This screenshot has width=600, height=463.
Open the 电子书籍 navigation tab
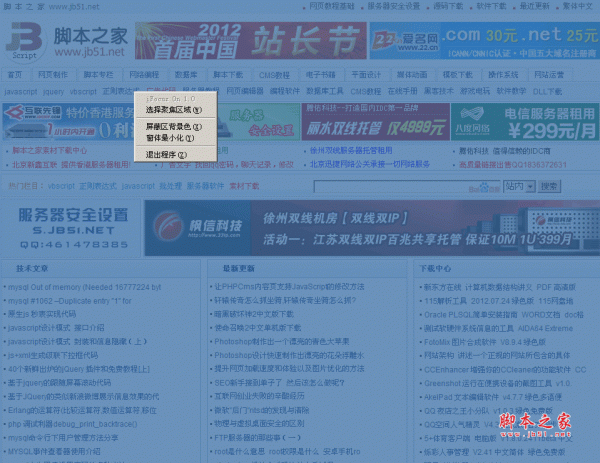pyautogui.click(x=321, y=75)
